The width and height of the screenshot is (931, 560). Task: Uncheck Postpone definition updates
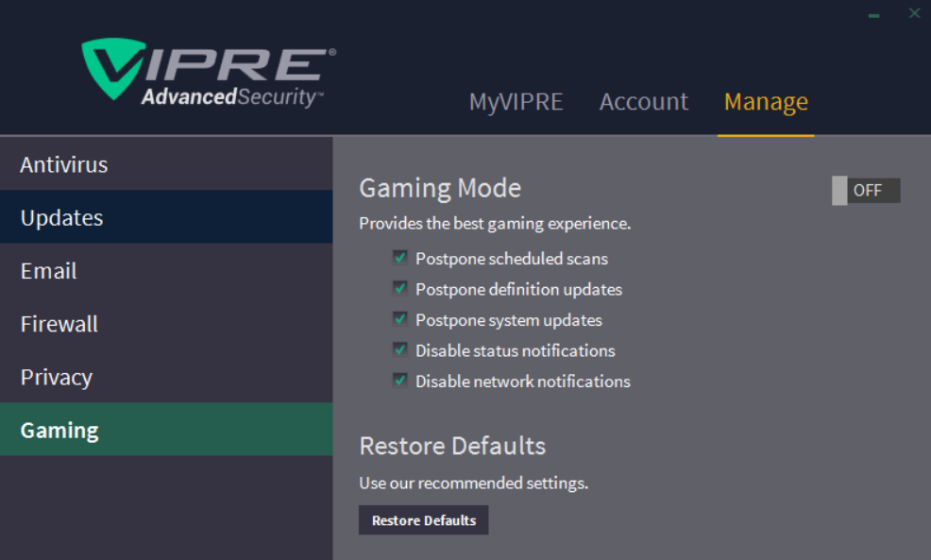point(400,289)
